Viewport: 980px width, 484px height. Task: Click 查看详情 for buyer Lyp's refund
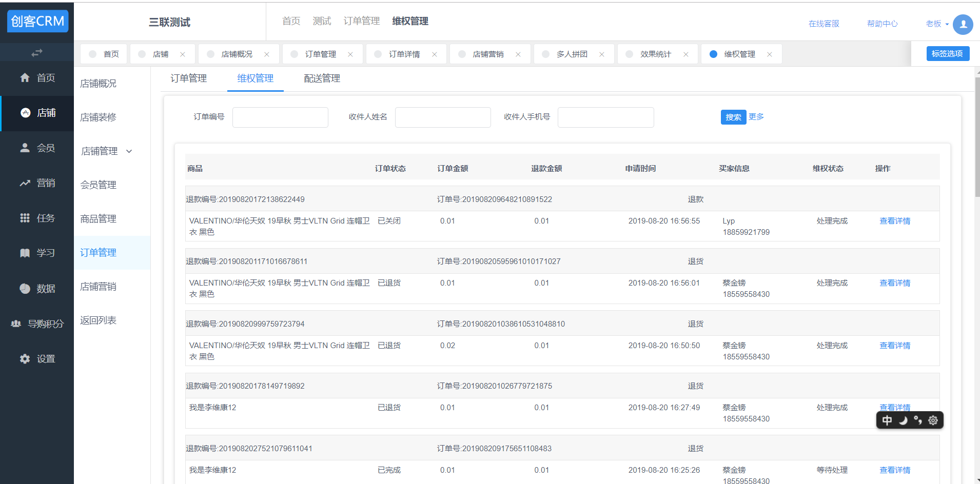pyautogui.click(x=894, y=221)
